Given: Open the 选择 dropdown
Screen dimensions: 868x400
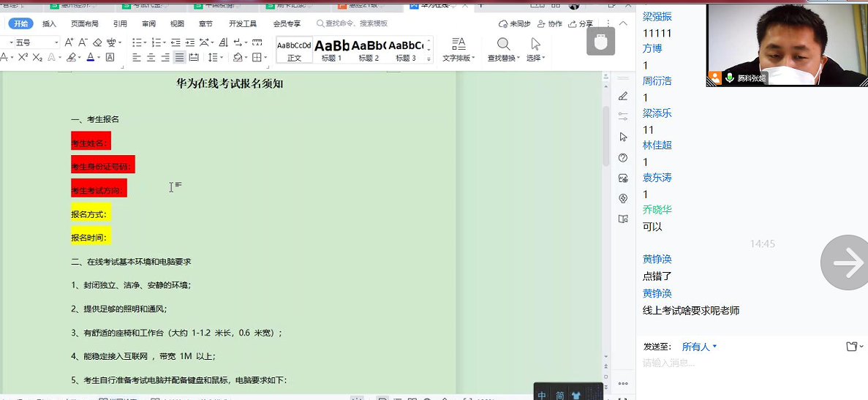Looking at the screenshot, I should click(535, 58).
